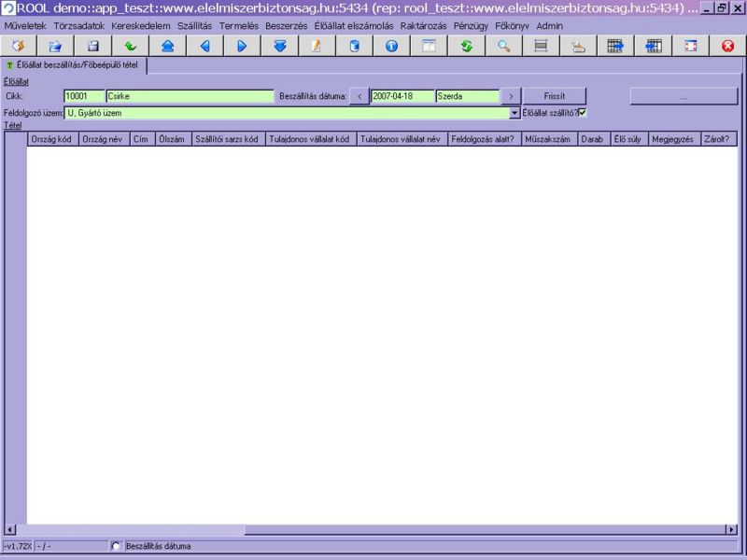The height and width of the screenshot is (560, 747).
Task: Expand the Feldolgozó üzem dropdown
Action: [514, 113]
